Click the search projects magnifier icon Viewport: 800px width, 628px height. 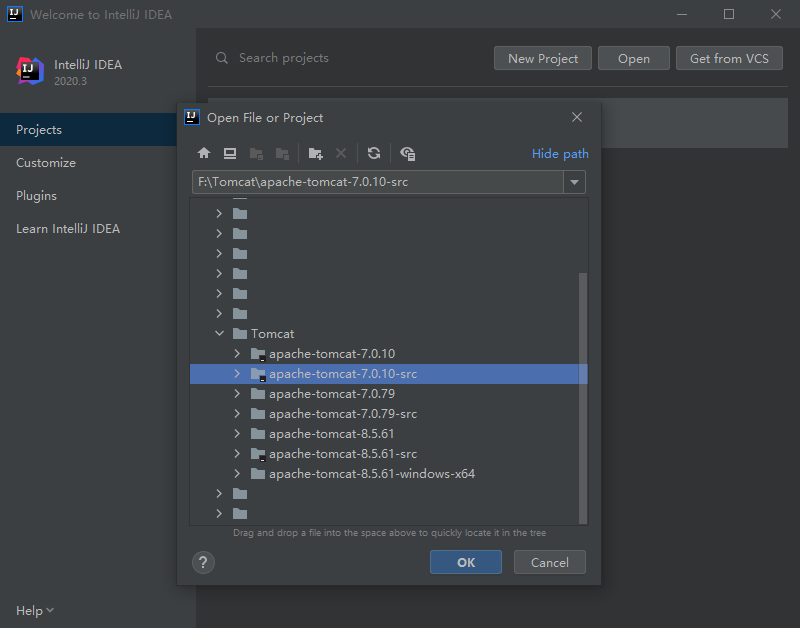coord(222,58)
